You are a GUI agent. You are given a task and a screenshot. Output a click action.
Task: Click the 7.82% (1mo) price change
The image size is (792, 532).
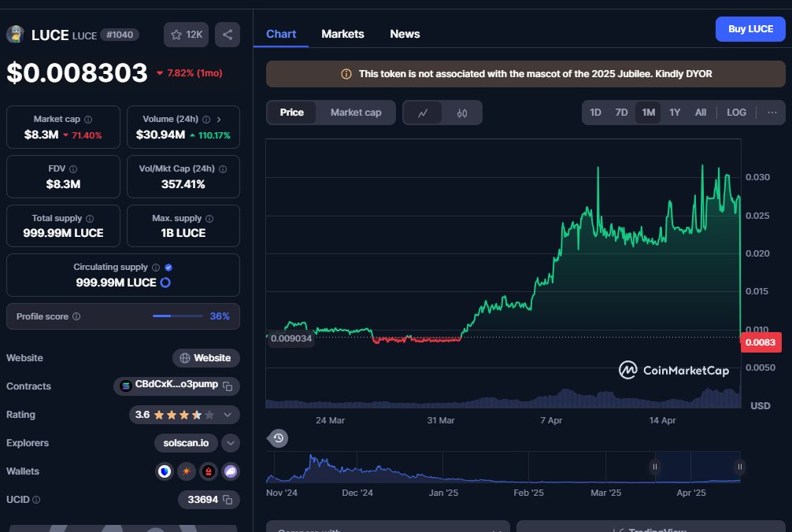pyautogui.click(x=190, y=73)
